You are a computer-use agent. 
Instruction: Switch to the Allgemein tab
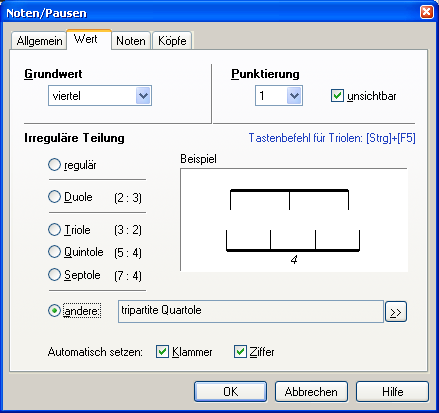(39, 41)
